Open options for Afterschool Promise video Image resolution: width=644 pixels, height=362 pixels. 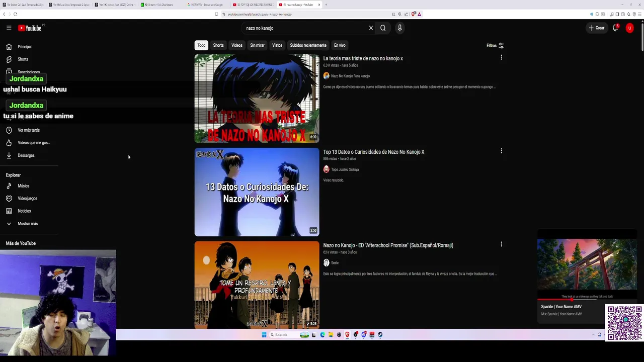(501, 244)
